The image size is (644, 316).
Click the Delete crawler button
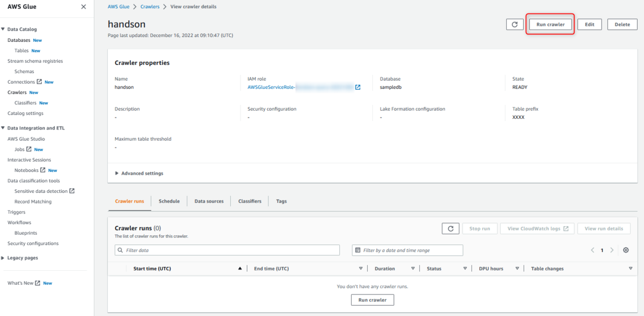coord(622,24)
